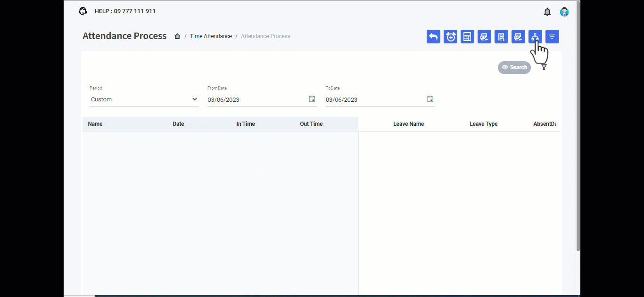Navigate to Time Attendance breadcrumb

click(x=211, y=36)
